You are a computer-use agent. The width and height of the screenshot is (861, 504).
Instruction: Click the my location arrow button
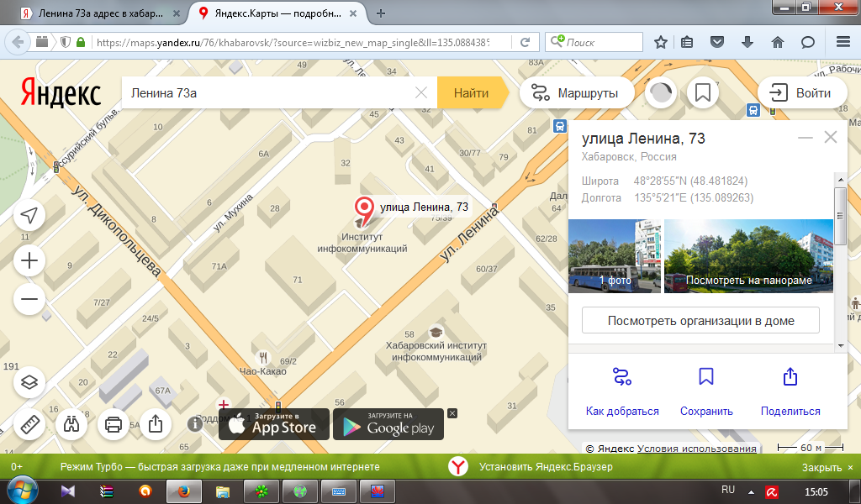pyautogui.click(x=29, y=216)
